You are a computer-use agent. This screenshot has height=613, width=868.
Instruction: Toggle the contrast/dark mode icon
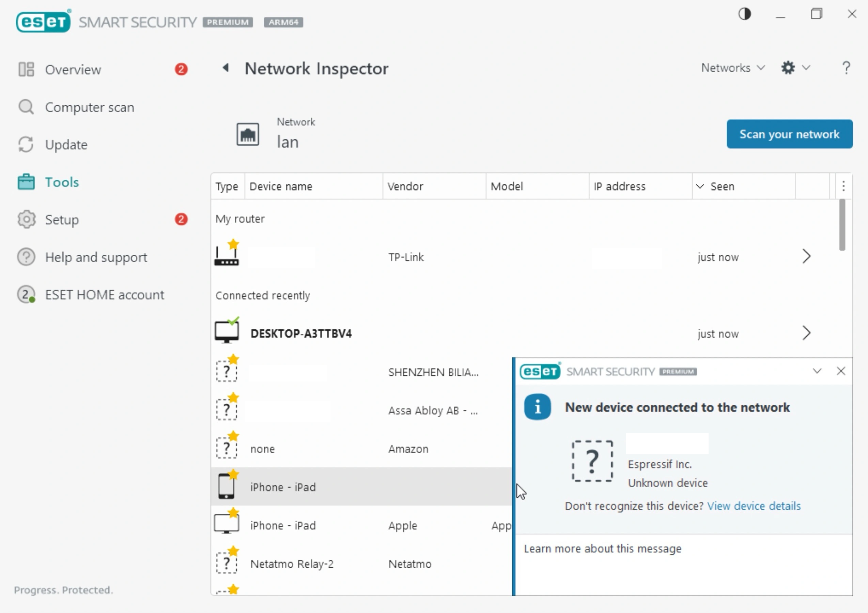coord(744,14)
